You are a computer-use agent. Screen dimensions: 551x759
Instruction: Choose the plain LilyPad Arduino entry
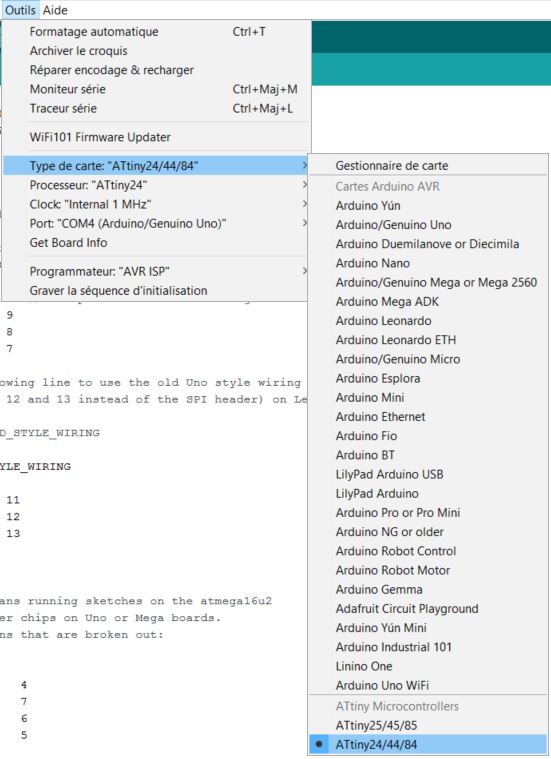point(428,494)
